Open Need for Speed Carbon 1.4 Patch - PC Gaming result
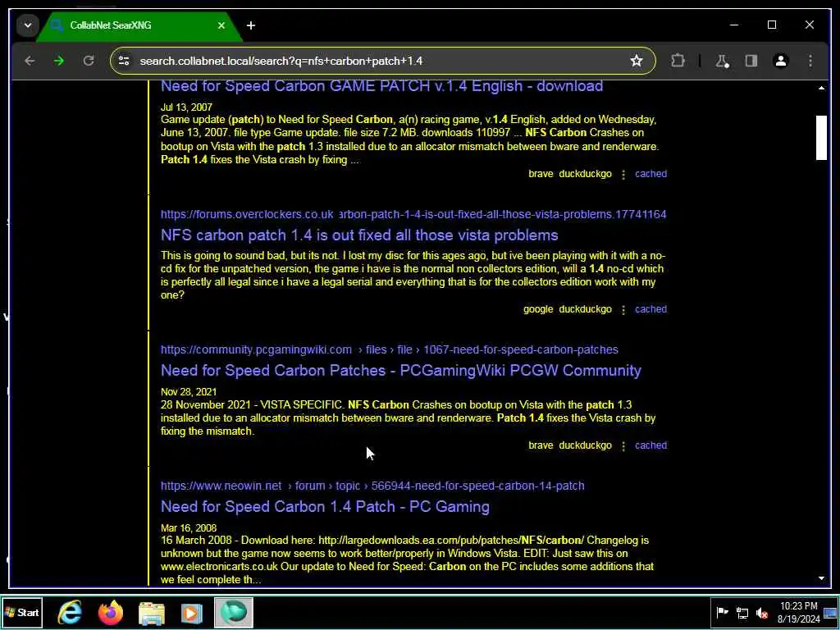Screen dimensions: 840x630 (325, 507)
